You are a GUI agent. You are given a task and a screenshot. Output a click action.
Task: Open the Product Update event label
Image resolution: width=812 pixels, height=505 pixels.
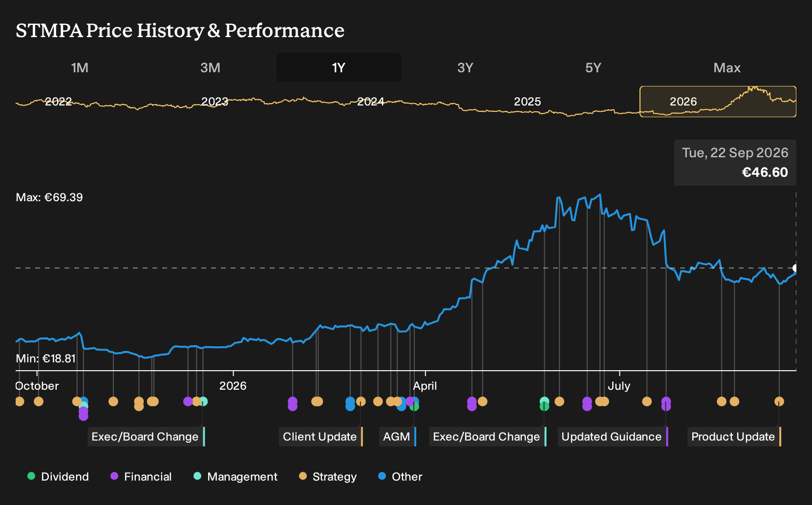(734, 437)
